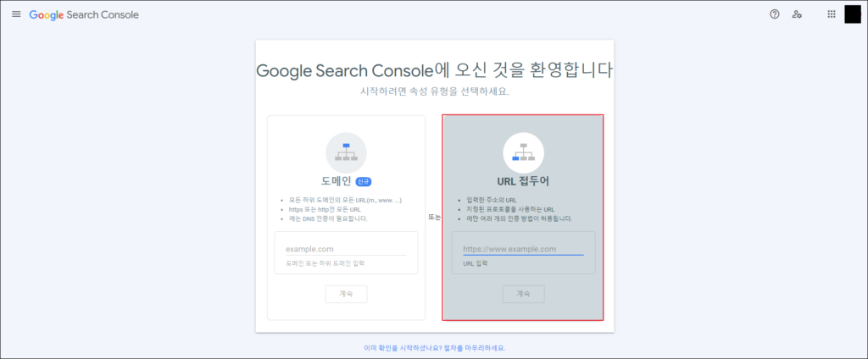Click the '지정된 프로토콜을 사용하는 URL' bullet

pyautogui.click(x=509, y=209)
